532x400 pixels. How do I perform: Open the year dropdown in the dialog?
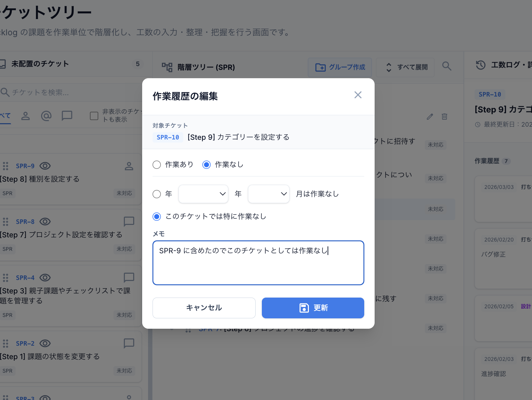pos(203,194)
